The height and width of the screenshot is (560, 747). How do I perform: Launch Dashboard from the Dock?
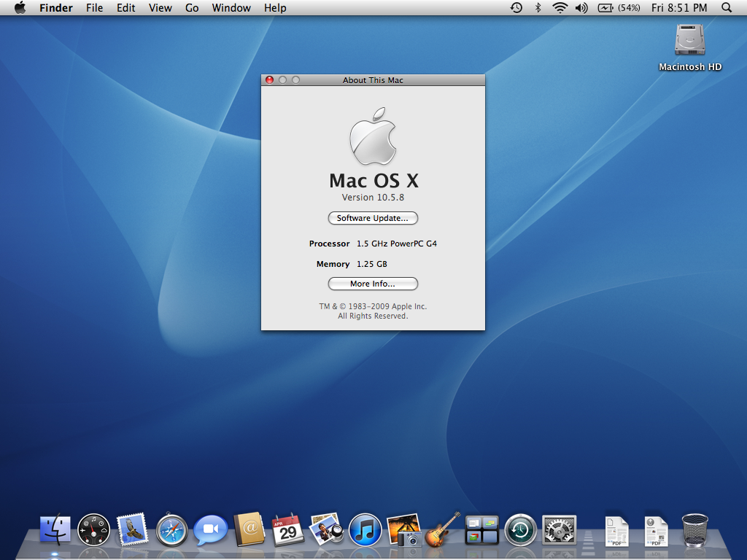pos(94,529)
